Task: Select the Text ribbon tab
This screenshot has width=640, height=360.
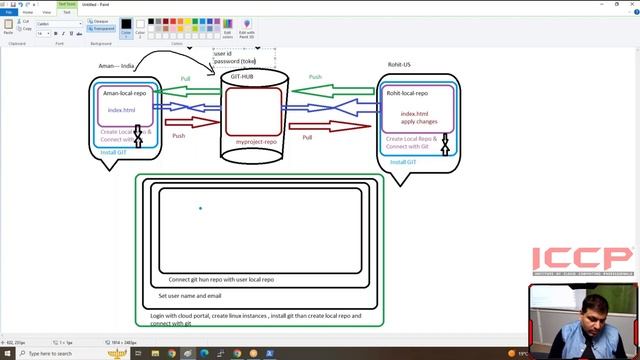Action: point(67,12)
